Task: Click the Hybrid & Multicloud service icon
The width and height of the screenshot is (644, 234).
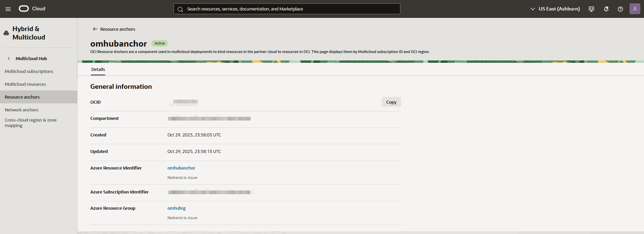Action: (6, 33)
